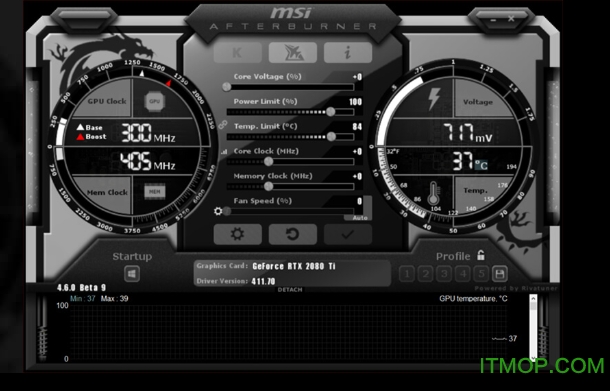Reset settings with the circular arrow button
This screenshot has height=391, width=610.
click(293, 234)
